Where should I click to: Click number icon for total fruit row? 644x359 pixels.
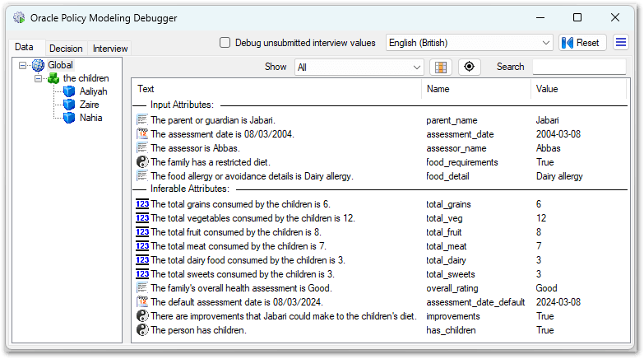point(142,232)
